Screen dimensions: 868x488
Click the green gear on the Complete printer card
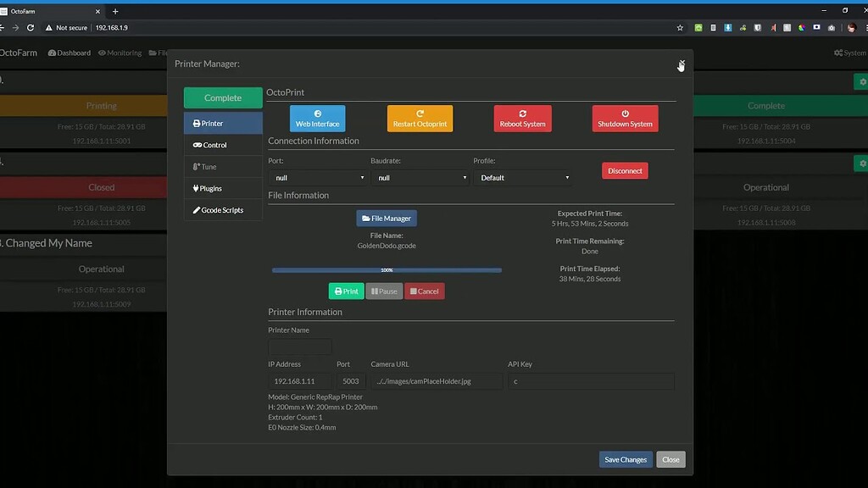click(x=862, y=81)
